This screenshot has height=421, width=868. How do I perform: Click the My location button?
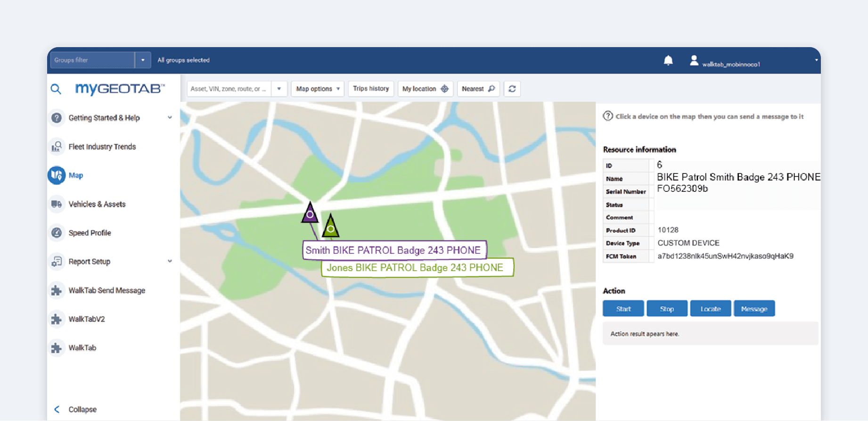[x=426, y=89]
